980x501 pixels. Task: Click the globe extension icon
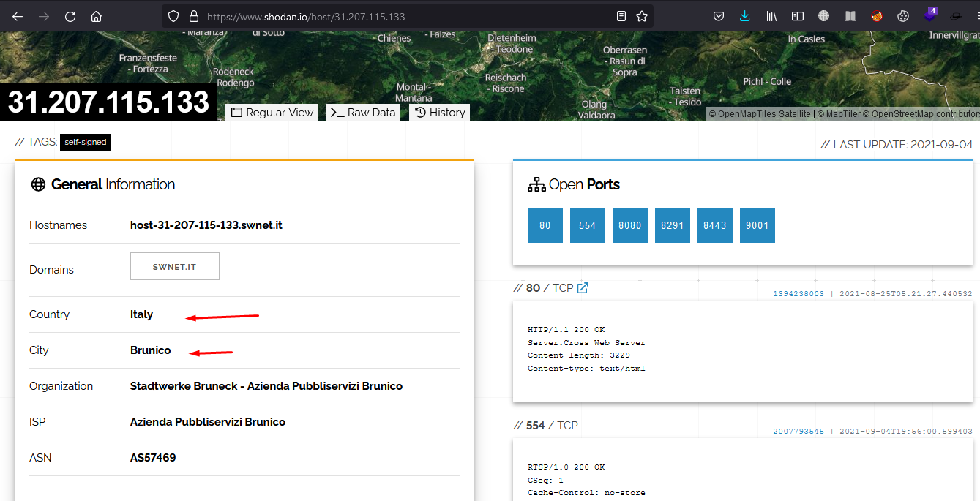click(824, 16)
